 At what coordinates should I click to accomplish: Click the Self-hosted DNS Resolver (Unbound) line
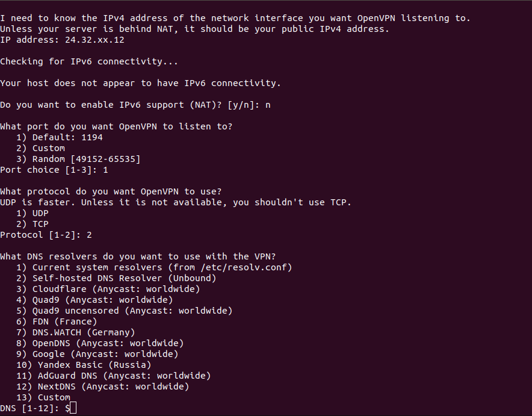coord(116,278)
